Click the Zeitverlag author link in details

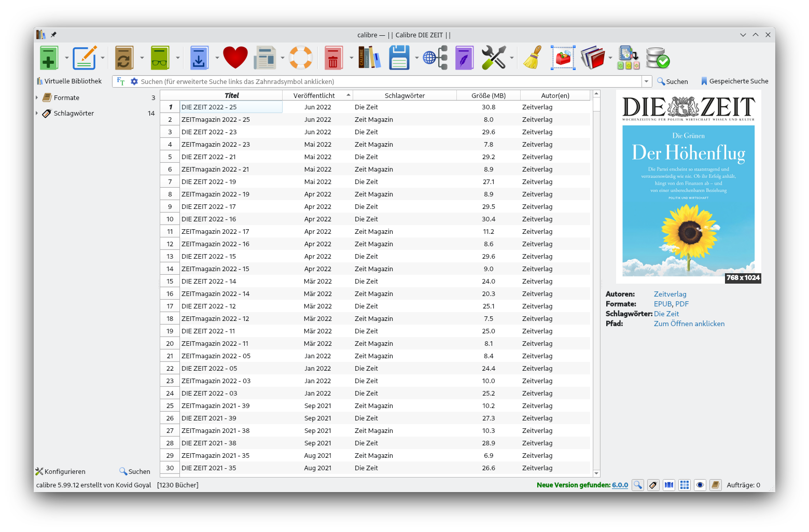670,294
